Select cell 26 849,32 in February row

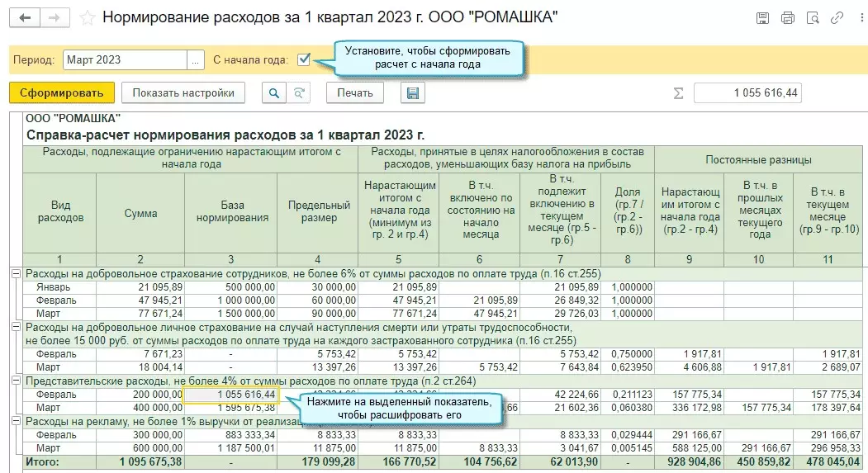[560, 300]
